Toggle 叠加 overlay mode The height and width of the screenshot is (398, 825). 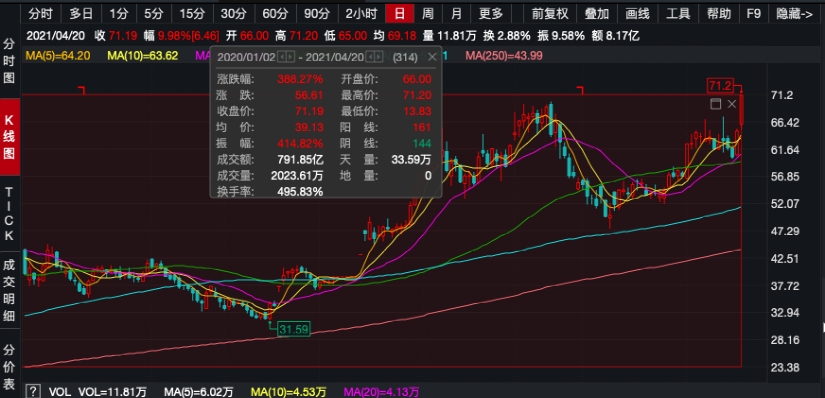[x=596, y=14]
